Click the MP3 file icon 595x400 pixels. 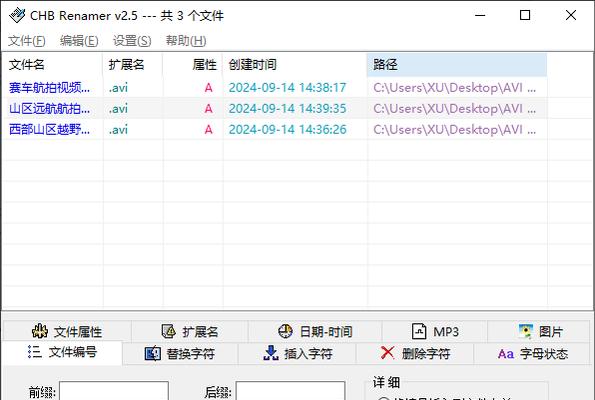pos(419,331)
